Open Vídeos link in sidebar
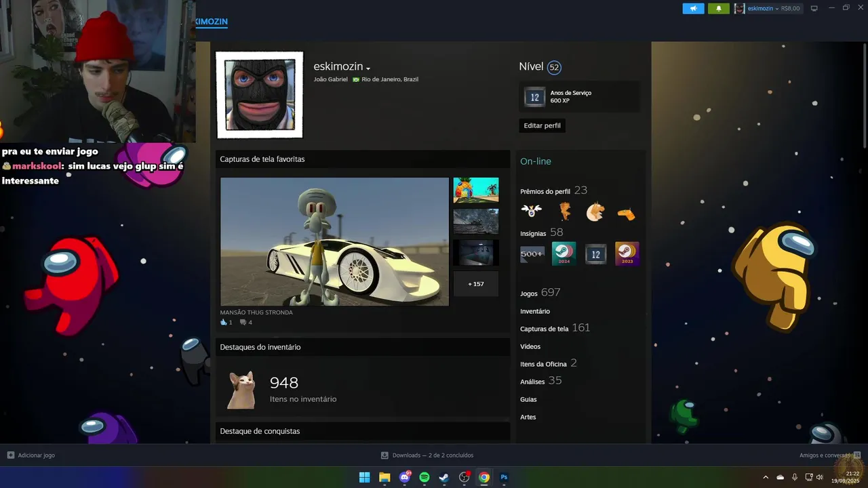Image resolution: width=868 pixels, height=488 pixels. click(x=530, y=346)
